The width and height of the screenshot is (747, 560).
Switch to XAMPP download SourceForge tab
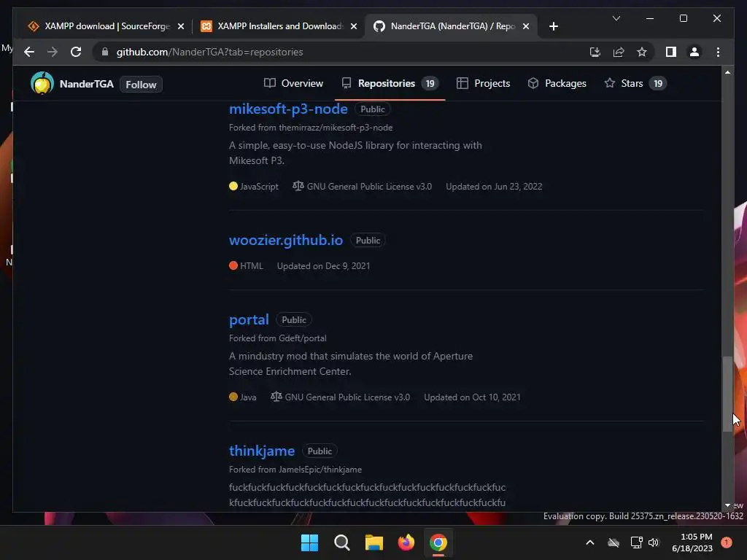[98, 26]
